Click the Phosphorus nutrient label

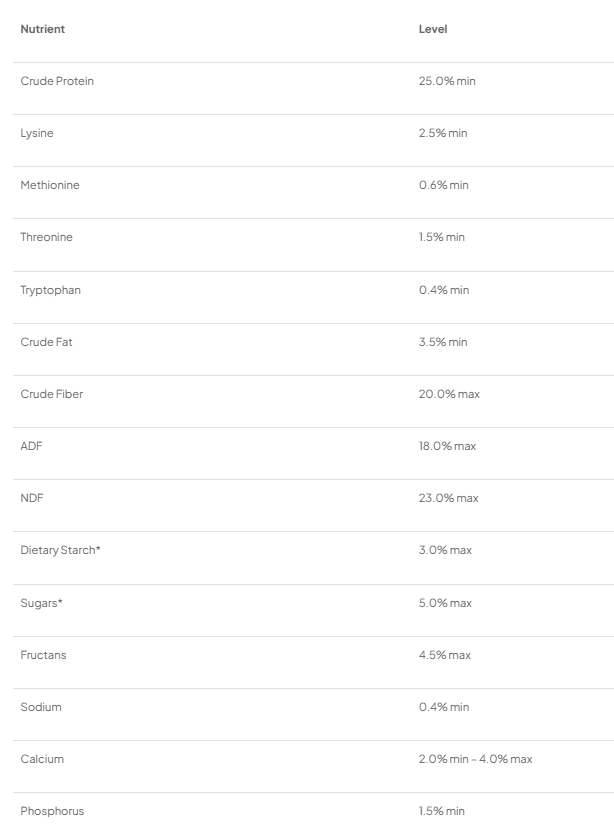(x=50, y=811)
